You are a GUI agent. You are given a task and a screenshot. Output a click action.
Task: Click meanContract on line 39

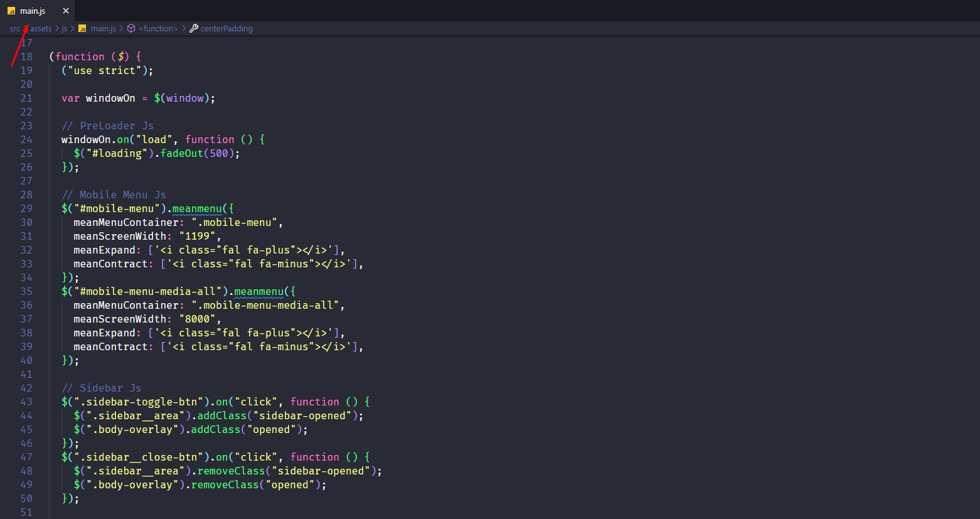pyautogui.click(x=110, y=346)
